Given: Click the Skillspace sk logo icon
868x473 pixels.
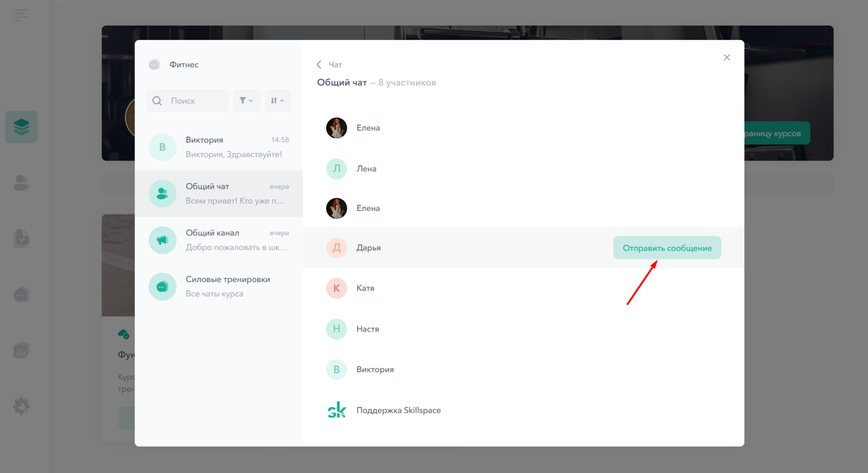Looking at the screenshot, I should click(336, 410).
